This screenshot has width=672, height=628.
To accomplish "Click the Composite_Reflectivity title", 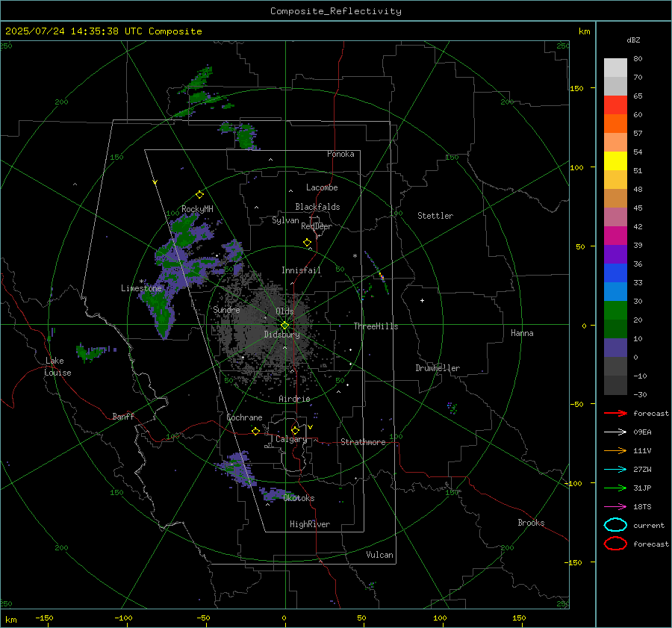I will pos(336,11).
